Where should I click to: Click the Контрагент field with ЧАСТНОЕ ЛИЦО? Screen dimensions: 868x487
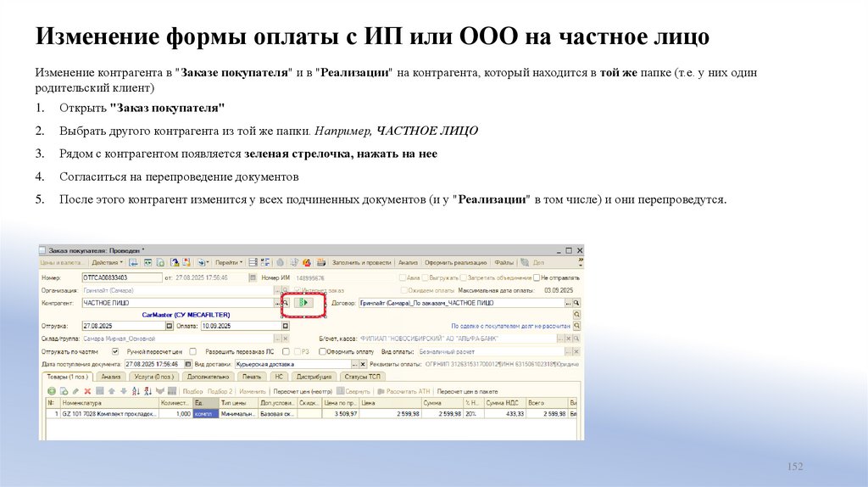tap(178, 303)
